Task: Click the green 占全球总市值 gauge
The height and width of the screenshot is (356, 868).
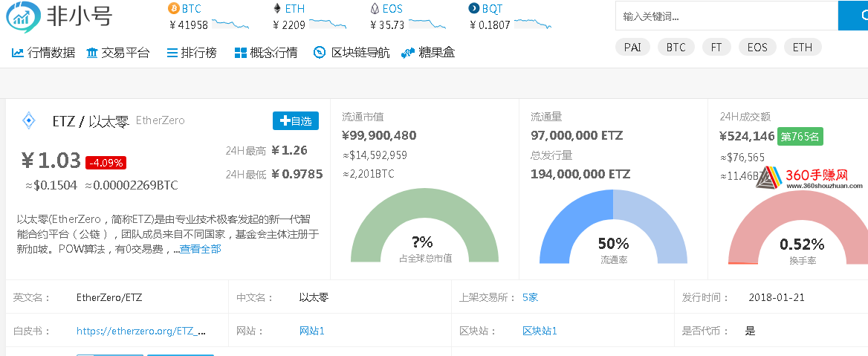Action: point(424,225)
